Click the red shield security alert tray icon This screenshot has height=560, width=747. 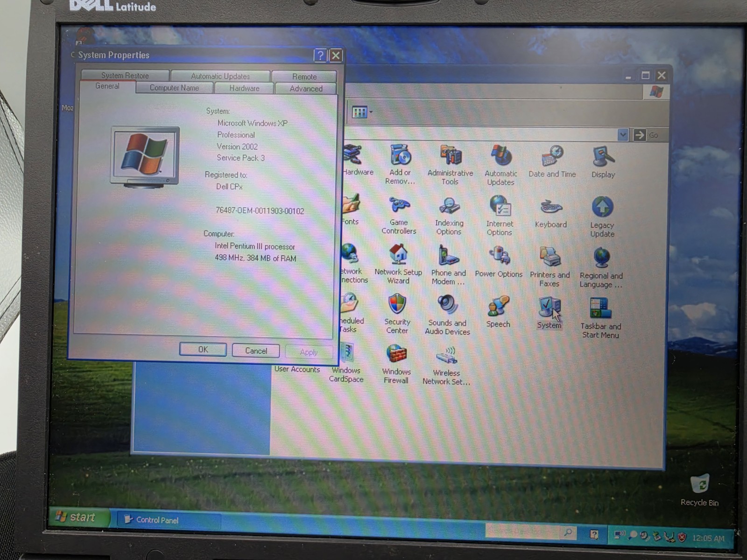(682, 538)
